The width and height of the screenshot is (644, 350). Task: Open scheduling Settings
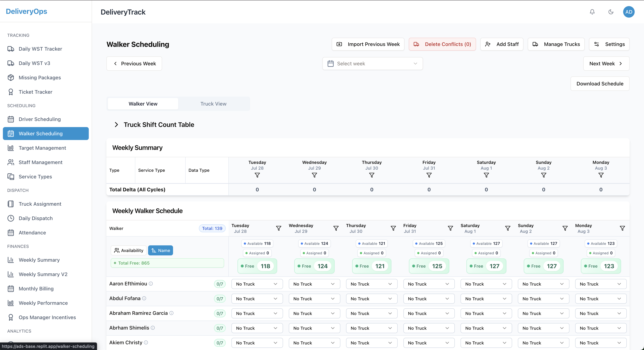click(609, 44)
